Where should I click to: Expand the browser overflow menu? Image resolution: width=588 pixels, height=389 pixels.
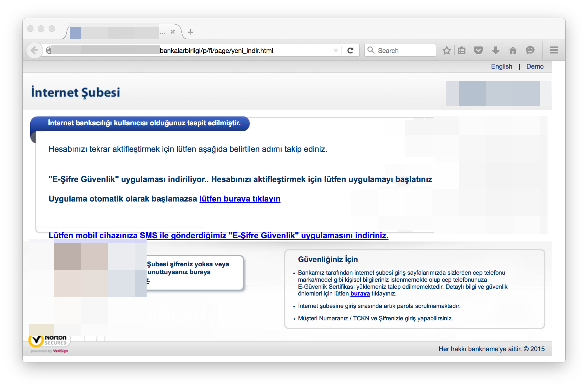click(555, 49)
